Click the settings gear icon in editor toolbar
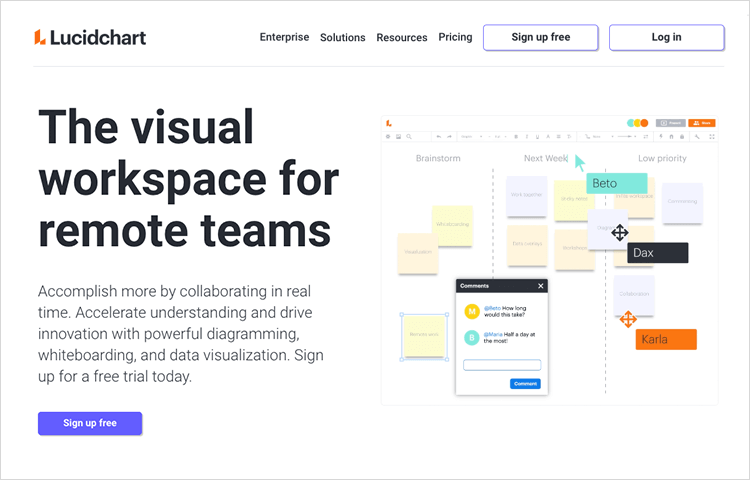750x480 pixels. pyautogui.click(x=388, y=136)
